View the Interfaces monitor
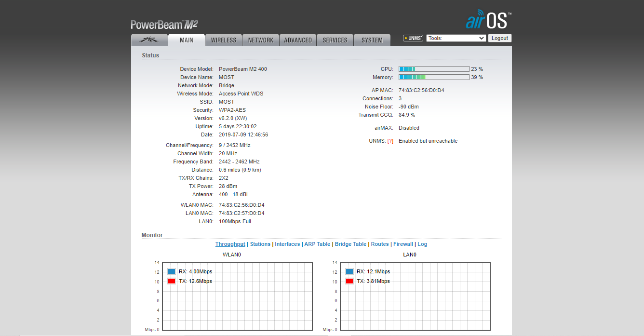 point(287,244)
